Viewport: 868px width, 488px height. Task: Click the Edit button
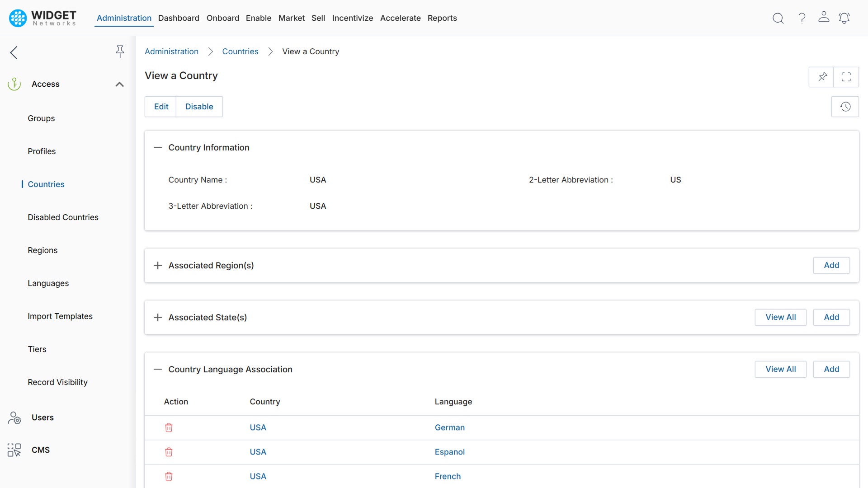click(x=160, y=107)
